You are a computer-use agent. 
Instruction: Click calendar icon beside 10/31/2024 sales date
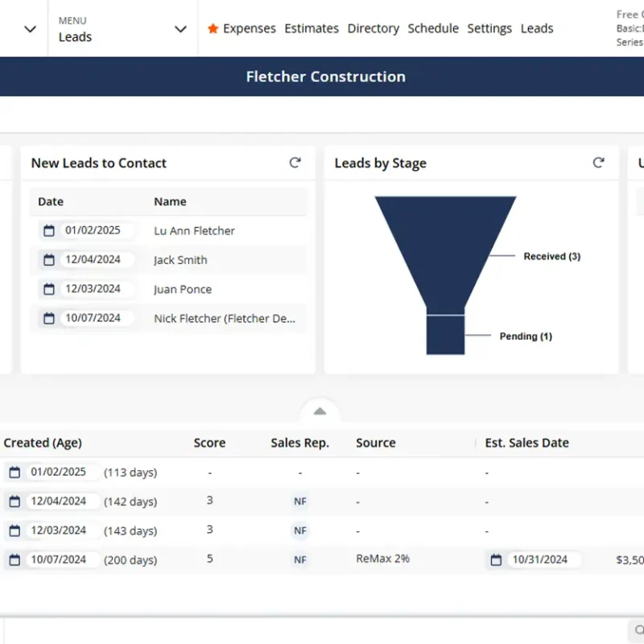click(x=496, y=559)
